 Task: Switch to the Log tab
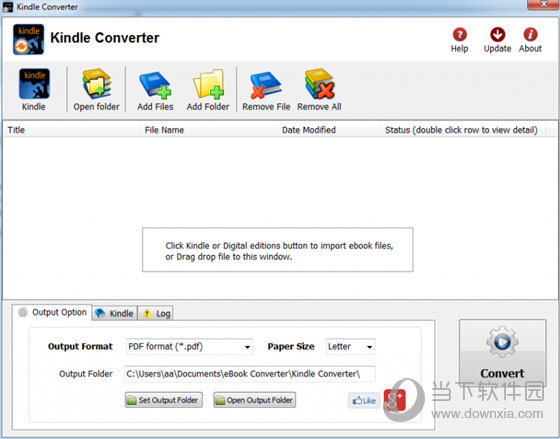tap(156, 313)
